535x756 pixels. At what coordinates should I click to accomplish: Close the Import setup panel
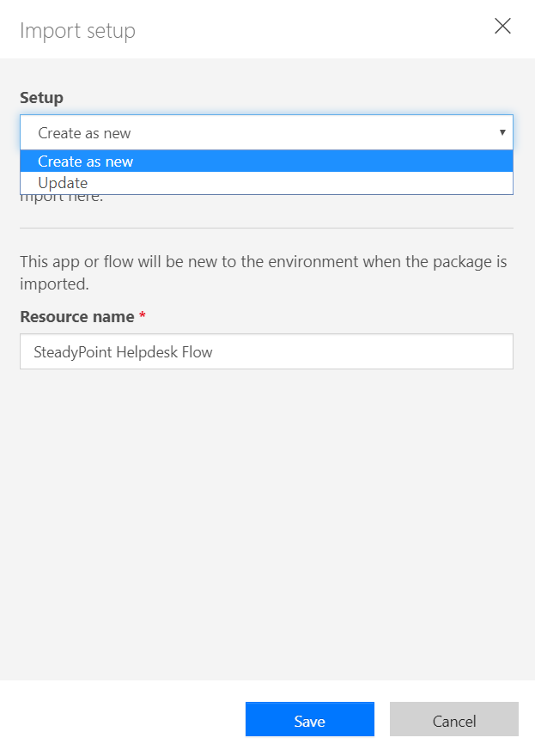(502, 26)
